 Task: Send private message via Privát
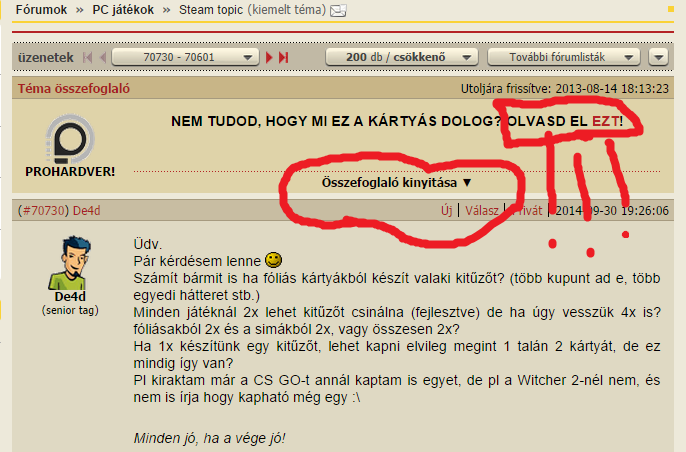527,210
